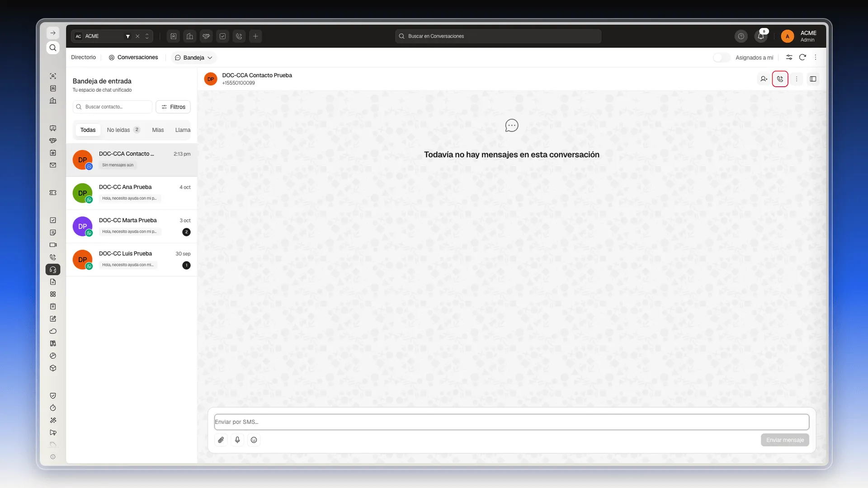Focus the Buscar contacto search field
The width and height of the screenshot is (868, 488).
pos(112,107)
